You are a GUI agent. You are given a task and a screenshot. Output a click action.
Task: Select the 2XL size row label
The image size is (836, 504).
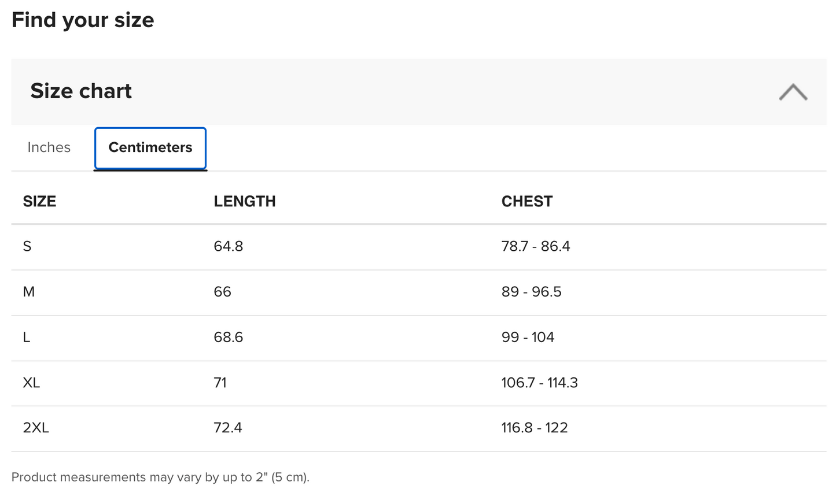[36, 428]
